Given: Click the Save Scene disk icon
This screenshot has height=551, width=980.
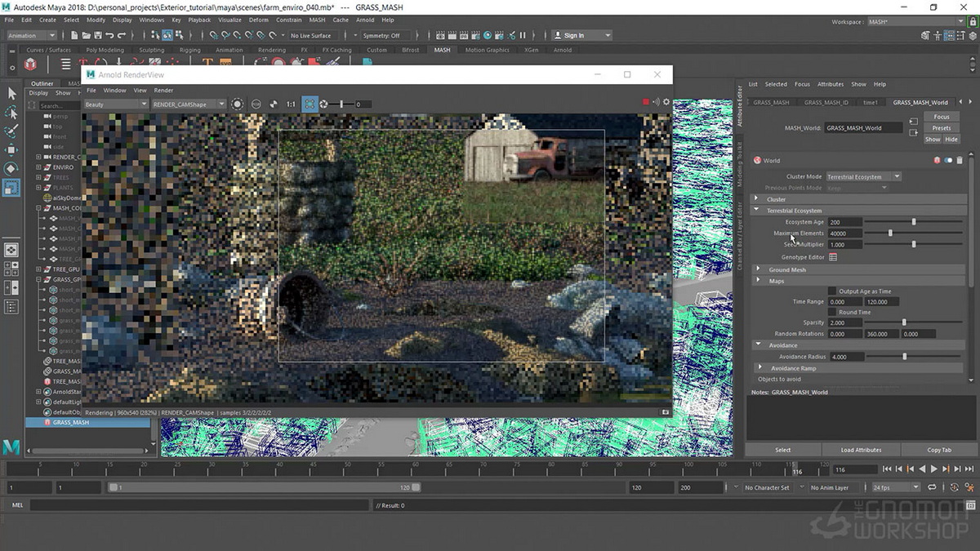Looking at the screenshot, I should pos(97,35).
